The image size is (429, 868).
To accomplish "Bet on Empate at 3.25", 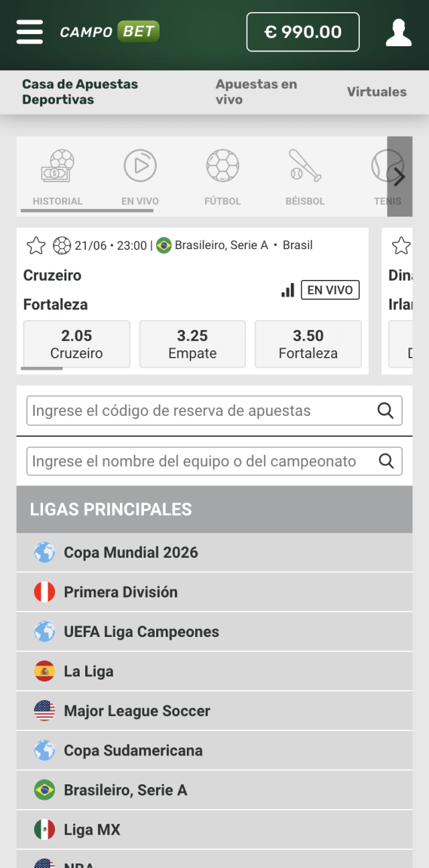I will pos(192,344).
